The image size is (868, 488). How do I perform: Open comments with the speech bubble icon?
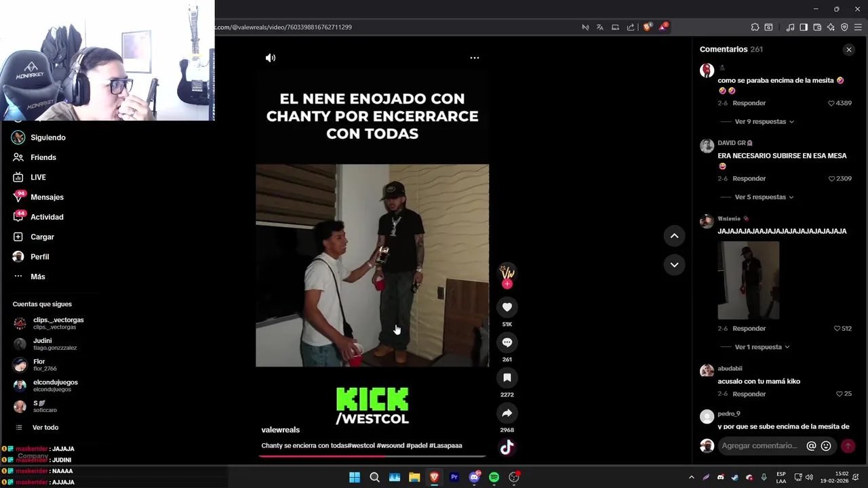tap(507, 342)
